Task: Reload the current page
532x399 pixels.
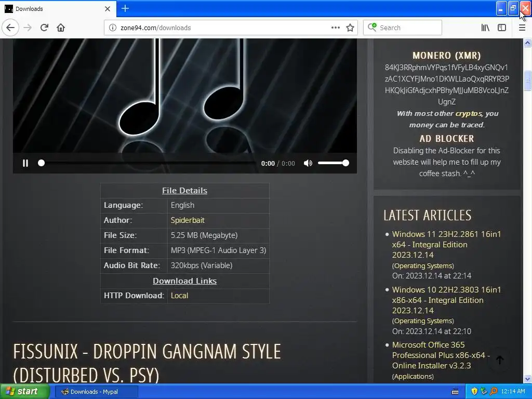Action: pyautogui.click(x=44, y=28)
